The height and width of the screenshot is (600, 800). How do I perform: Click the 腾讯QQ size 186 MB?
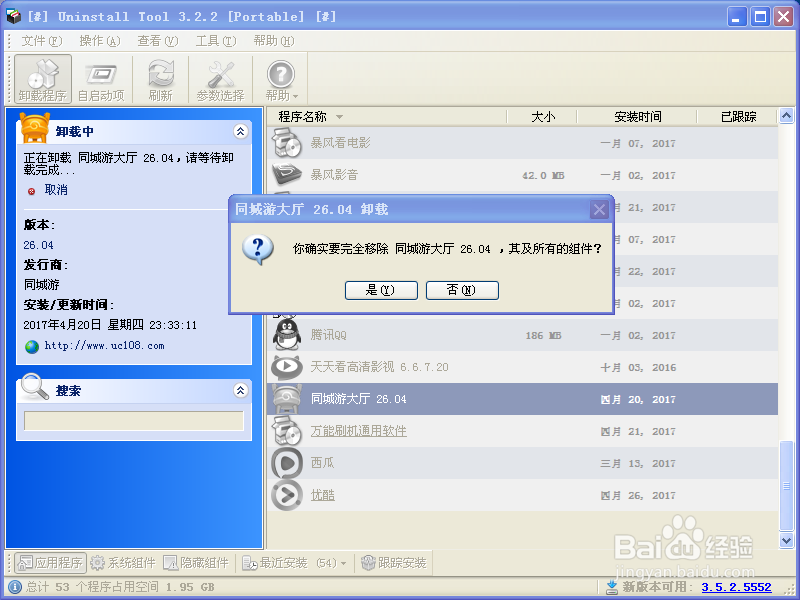click(x=543, y=336)
